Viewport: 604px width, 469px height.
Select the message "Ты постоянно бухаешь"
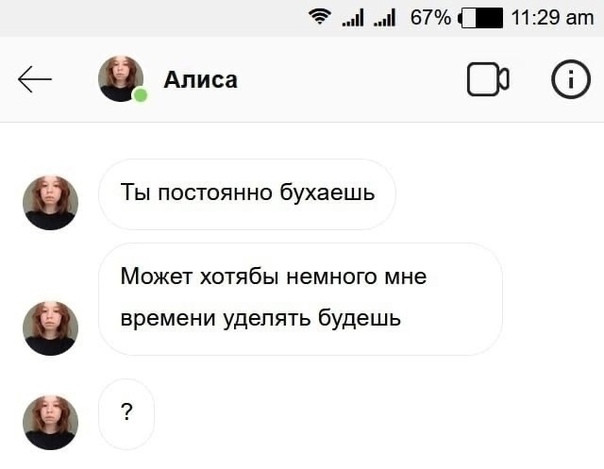click(247, 194)
